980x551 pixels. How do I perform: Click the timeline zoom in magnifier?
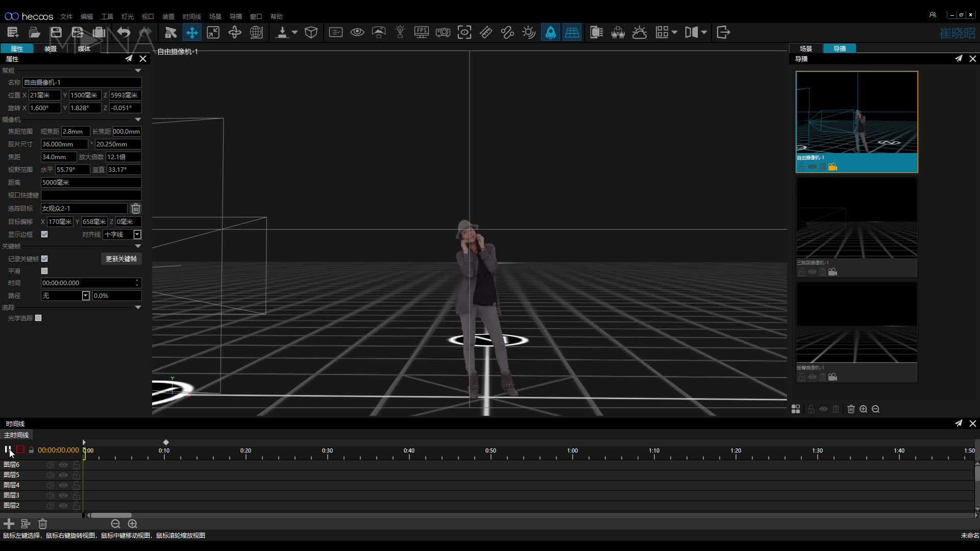(133, 524)
